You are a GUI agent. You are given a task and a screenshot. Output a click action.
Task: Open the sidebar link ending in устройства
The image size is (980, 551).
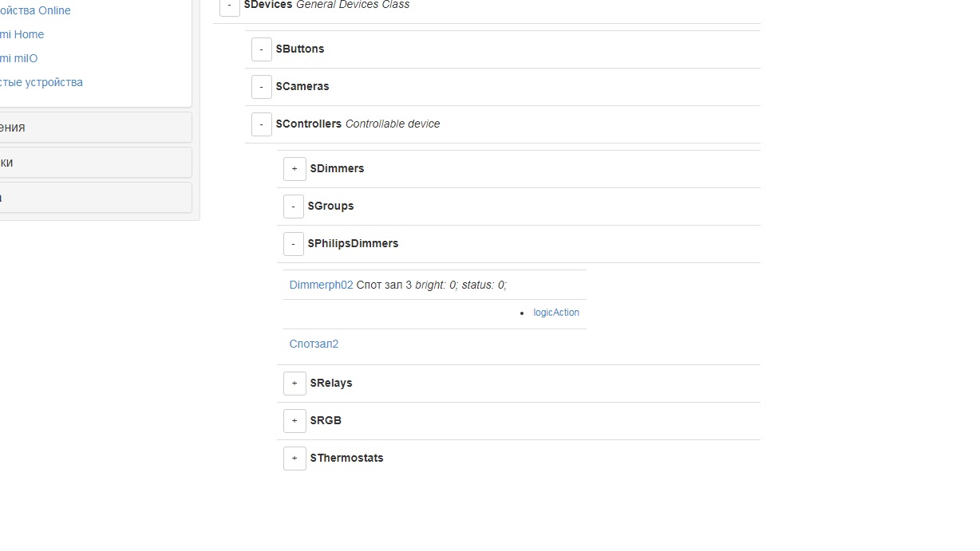(41, 82)
